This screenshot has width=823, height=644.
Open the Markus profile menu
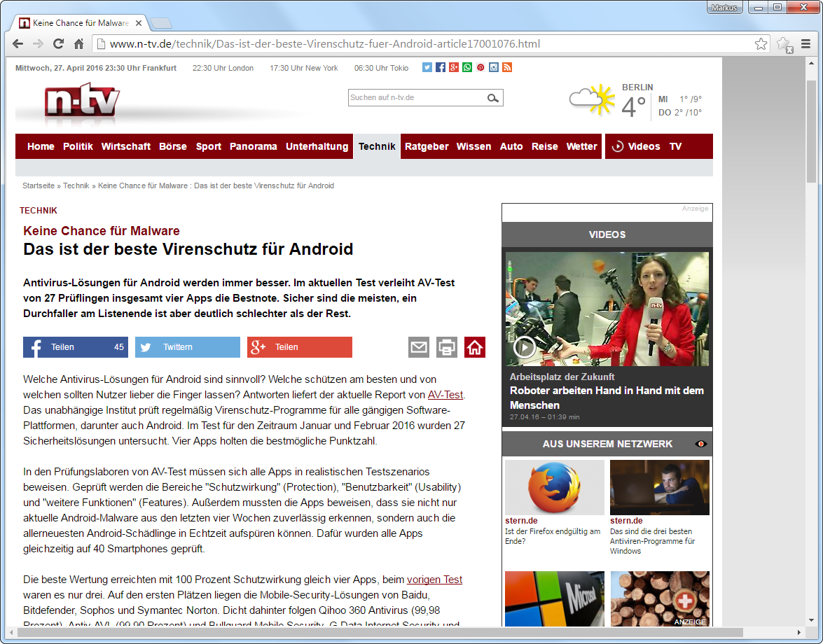point(724,8)
